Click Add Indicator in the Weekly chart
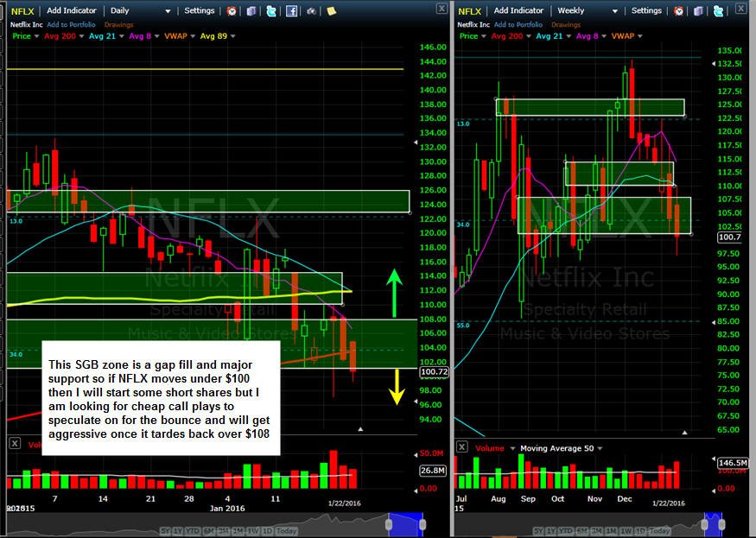 (x=518, y=10)
